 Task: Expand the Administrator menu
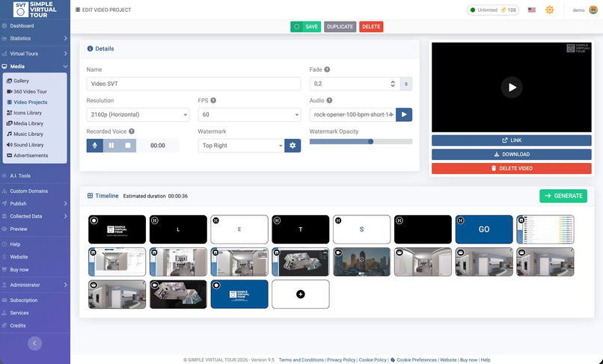35,285
